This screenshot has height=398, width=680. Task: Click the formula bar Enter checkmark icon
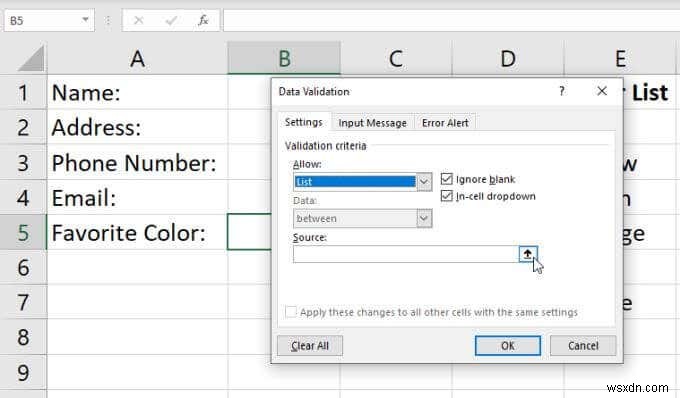click(171, 20)
